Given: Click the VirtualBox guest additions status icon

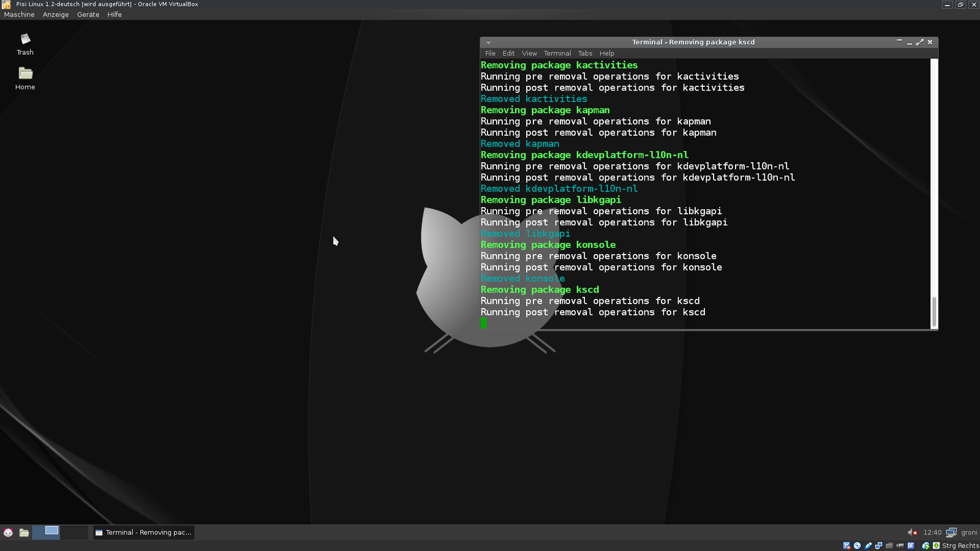Looking at the screenshot, I should pyautogui.click(x=911, y=545).
